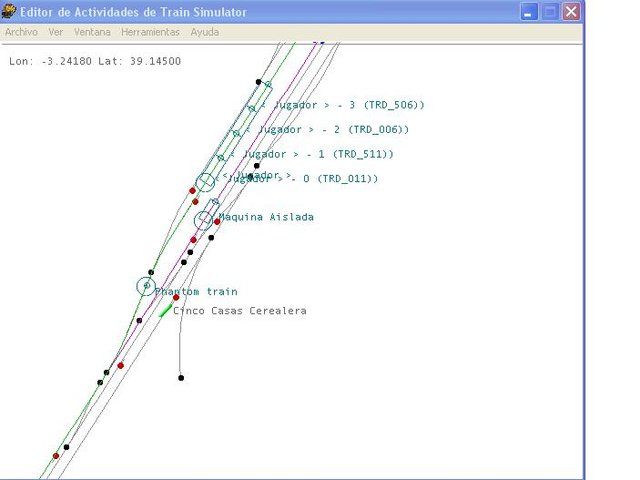Select the Jugador - 1 (TRD_511) marker
This screenshot has height=480, width=640.
point(221,157)
